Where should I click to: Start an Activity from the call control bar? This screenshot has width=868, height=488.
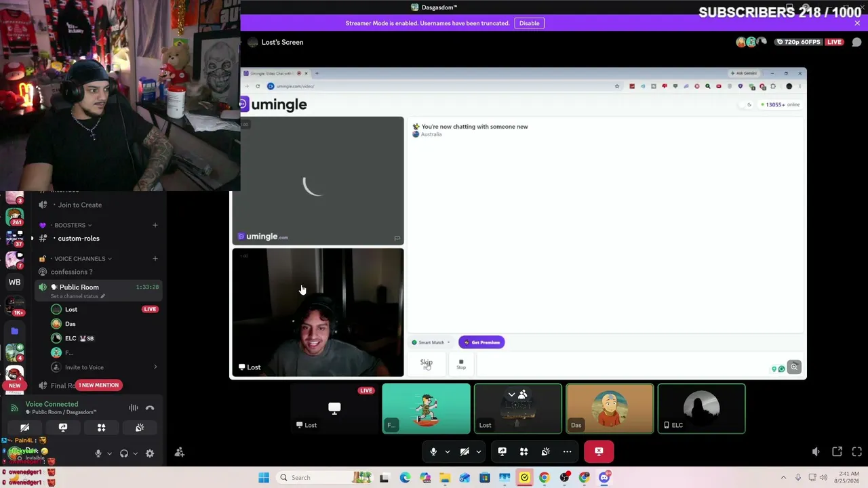[524, 451]
